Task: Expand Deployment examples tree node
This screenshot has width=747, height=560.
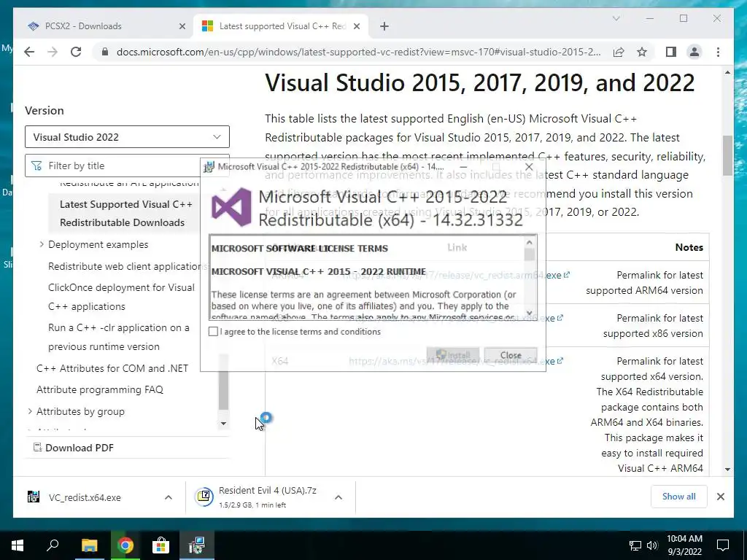Action: click(42, 244)
